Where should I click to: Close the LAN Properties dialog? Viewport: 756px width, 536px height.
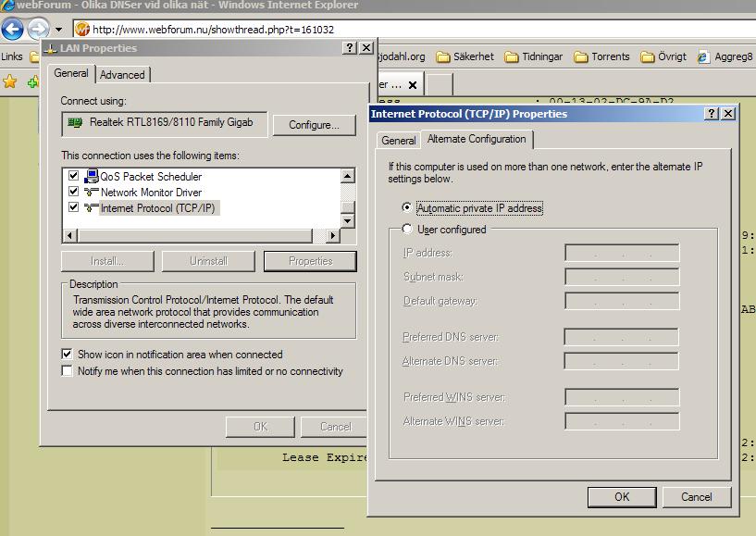tap(366, 48)
